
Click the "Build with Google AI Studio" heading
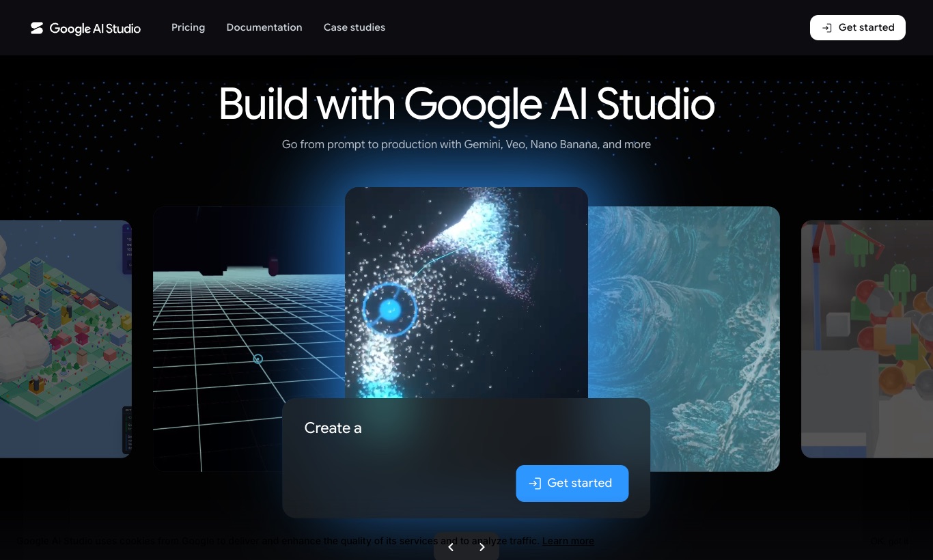click(466, 104)
